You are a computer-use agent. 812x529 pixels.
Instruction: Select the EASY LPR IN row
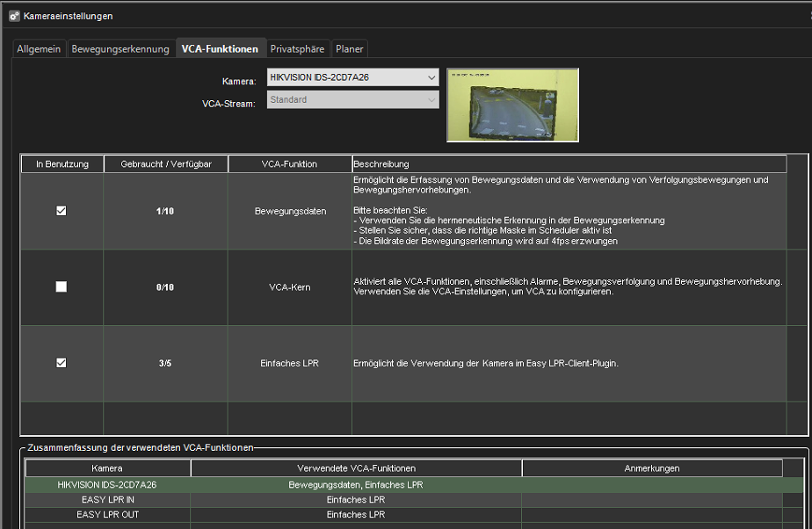107,499
